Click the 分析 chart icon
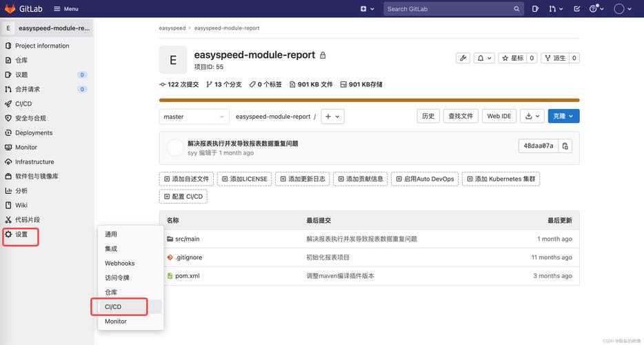 (8, 191)
